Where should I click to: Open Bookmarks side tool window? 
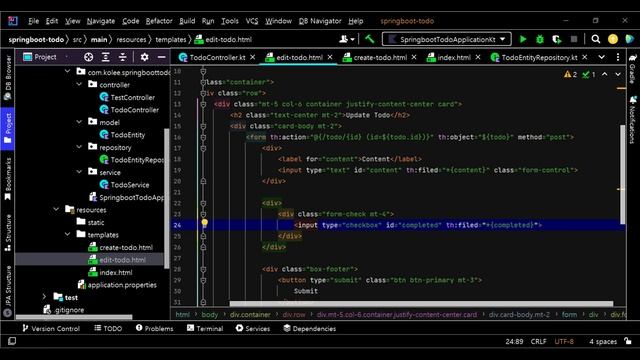(7, 179)
